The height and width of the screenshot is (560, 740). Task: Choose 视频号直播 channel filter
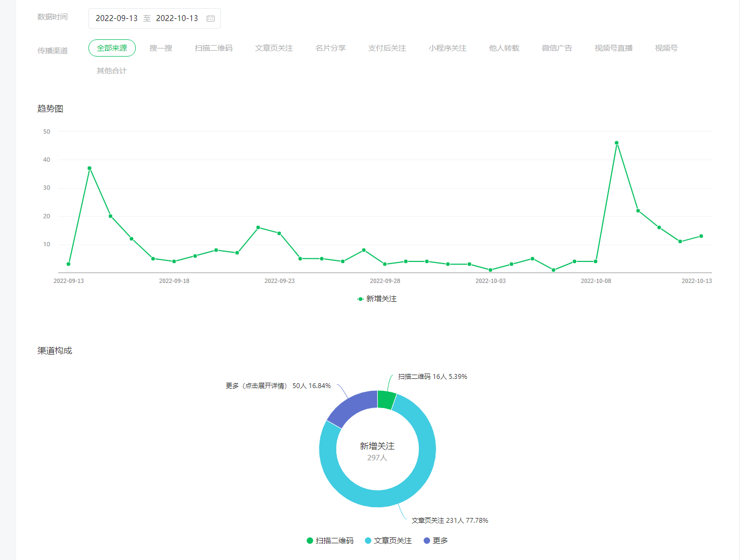pyautogui.click(x=613, y=48)
